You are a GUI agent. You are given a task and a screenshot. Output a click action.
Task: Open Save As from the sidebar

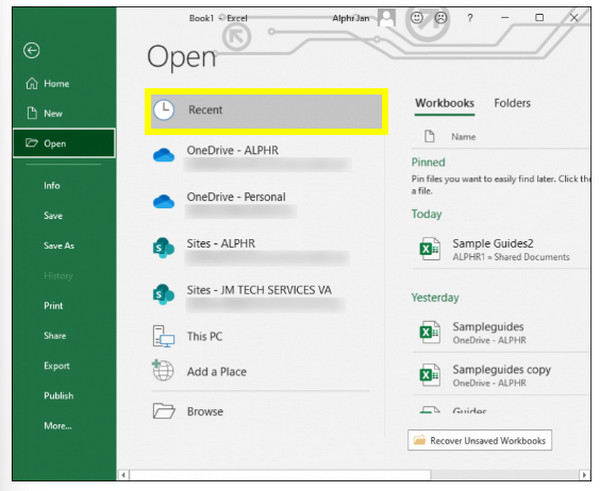(x=58, y=245)
